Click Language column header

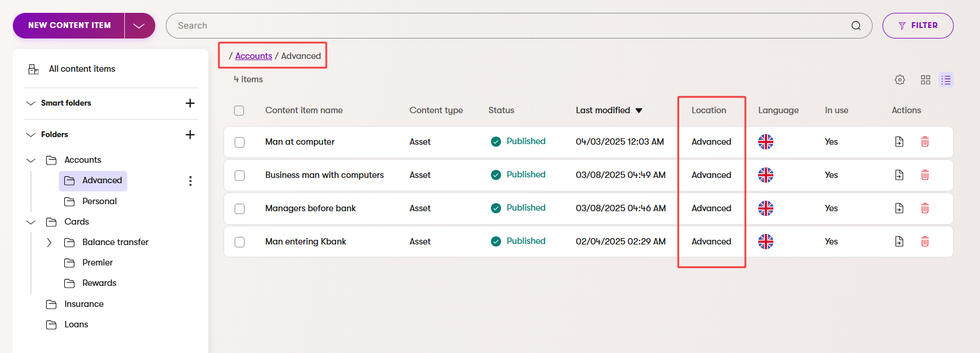coord(778,110)
